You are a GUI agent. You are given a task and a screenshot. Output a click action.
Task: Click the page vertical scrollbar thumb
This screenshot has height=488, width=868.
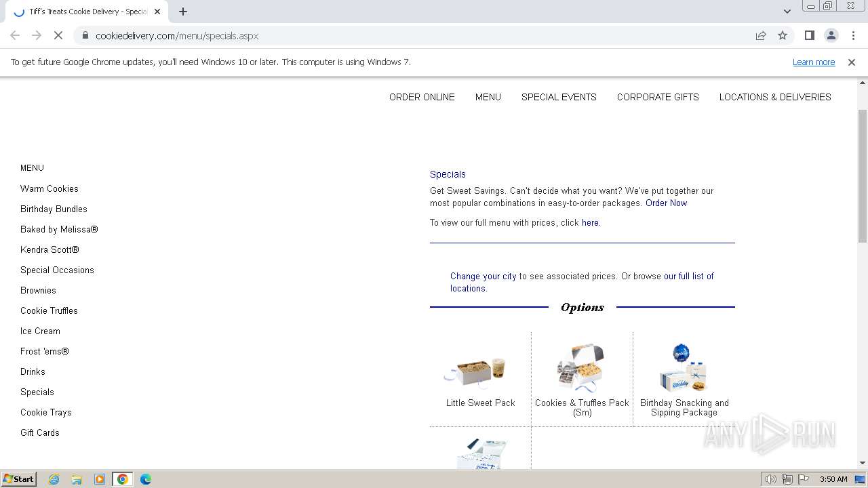click(863, 176)
